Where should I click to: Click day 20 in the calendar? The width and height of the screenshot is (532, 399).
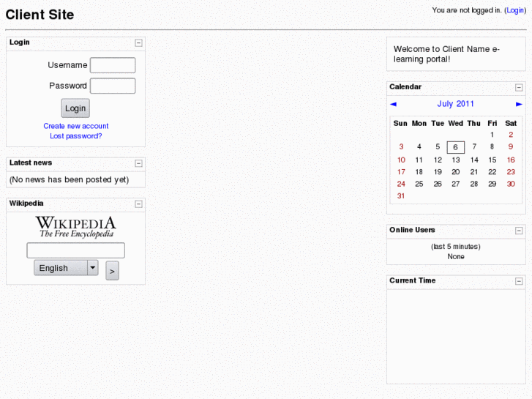click(x=456, y=172)
